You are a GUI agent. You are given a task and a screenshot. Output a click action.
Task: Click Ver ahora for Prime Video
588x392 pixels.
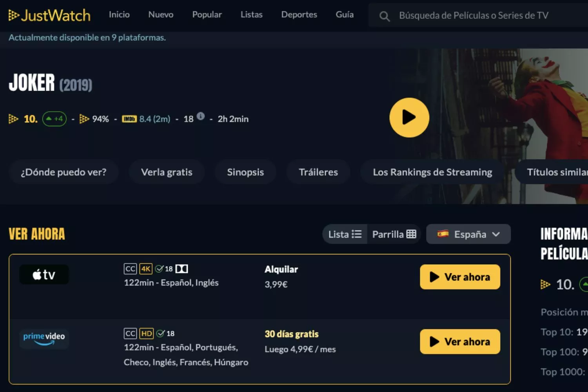pyautogui.click(x=460, y=341)
